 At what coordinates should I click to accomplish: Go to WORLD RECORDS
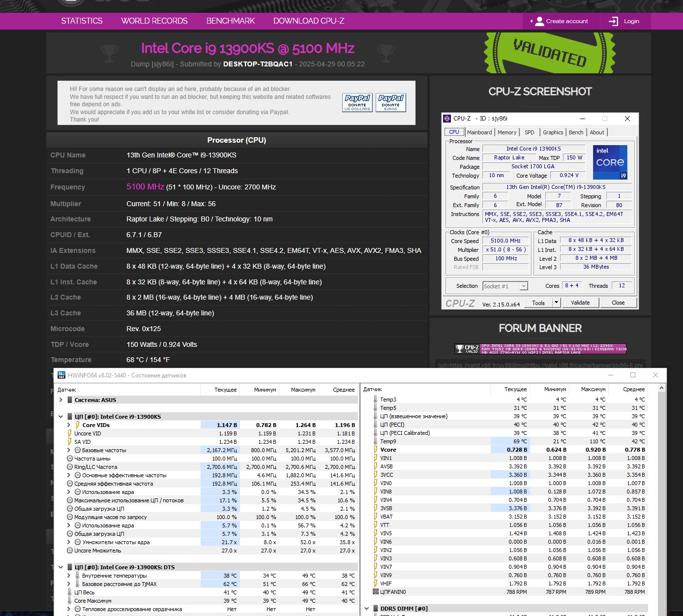(x=154, y=21)
